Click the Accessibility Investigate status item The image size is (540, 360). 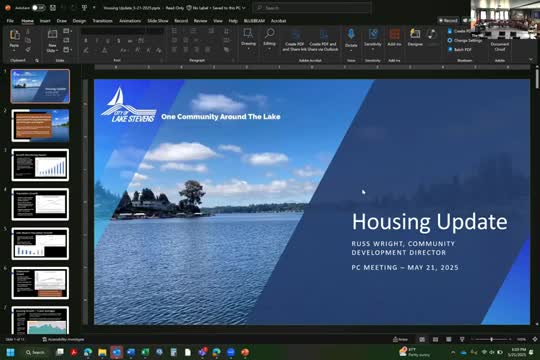(x=63, y=340)
